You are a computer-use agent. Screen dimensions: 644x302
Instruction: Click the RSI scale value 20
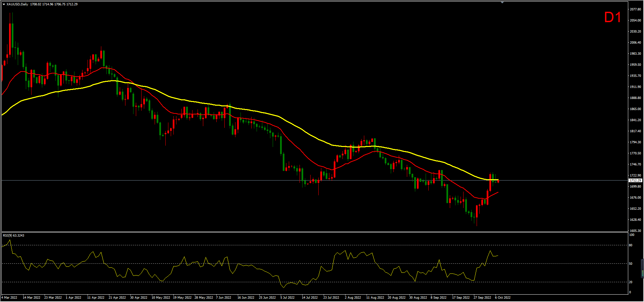click(631, 282)
